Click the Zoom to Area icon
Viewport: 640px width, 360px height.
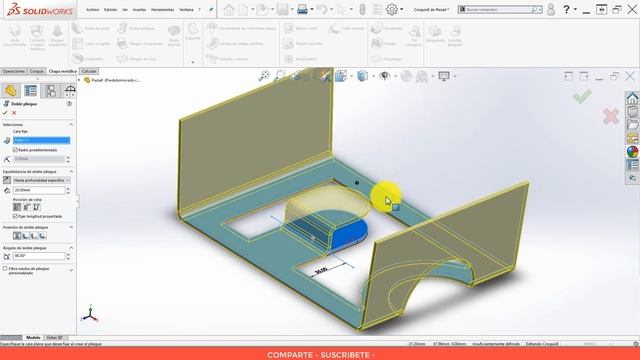[x=280, y=76]
